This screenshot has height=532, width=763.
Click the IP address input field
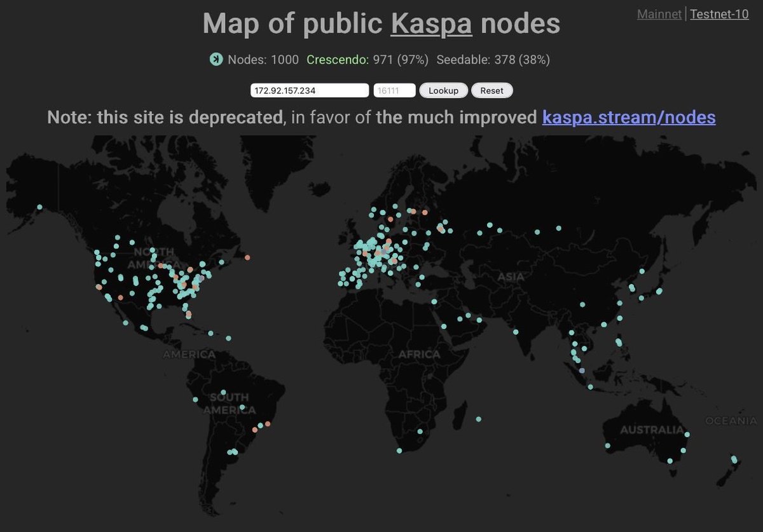pos(310,90)
